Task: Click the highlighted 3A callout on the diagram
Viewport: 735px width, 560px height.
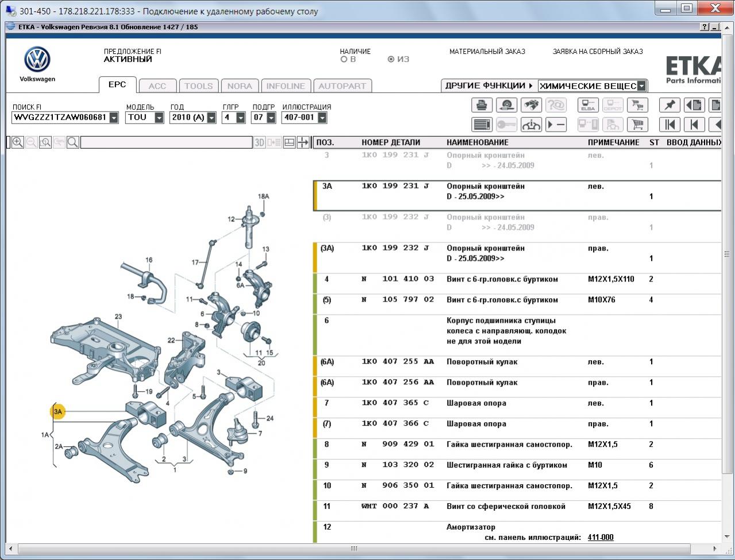Action: 58,411
